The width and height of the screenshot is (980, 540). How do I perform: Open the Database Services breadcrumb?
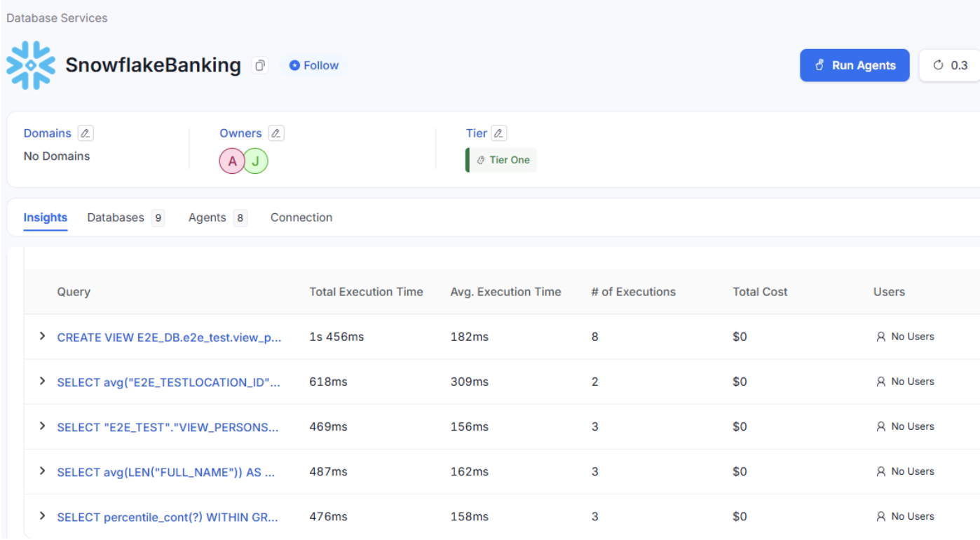[57, 18]
